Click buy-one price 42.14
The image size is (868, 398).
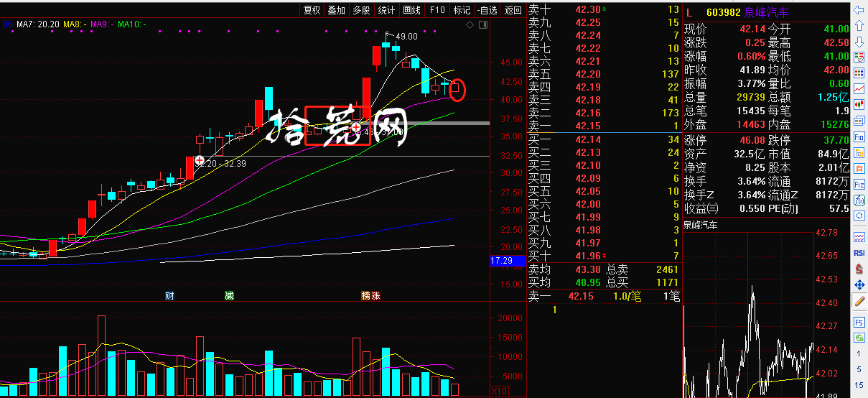click(588, 139)
